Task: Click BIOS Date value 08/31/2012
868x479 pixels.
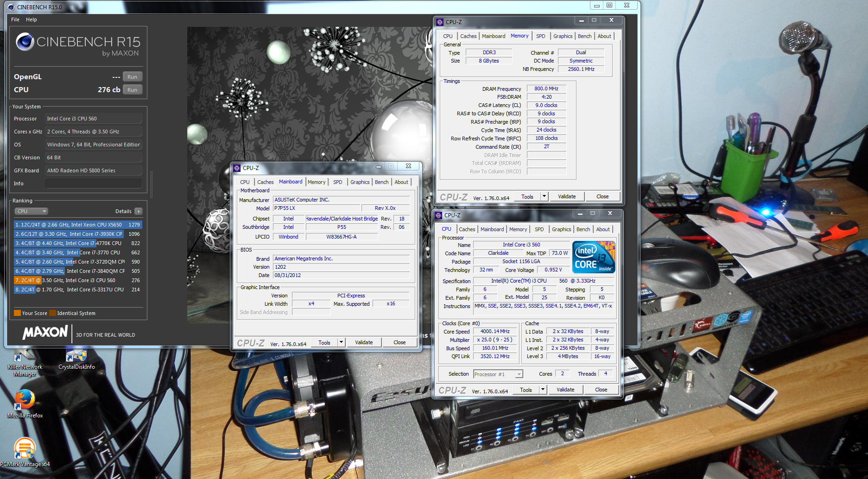Action: 342,275
